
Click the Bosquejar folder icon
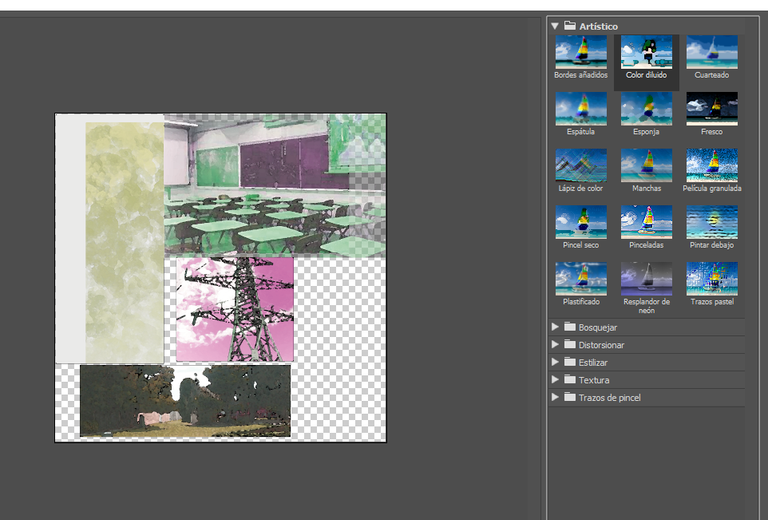(570, 327)
